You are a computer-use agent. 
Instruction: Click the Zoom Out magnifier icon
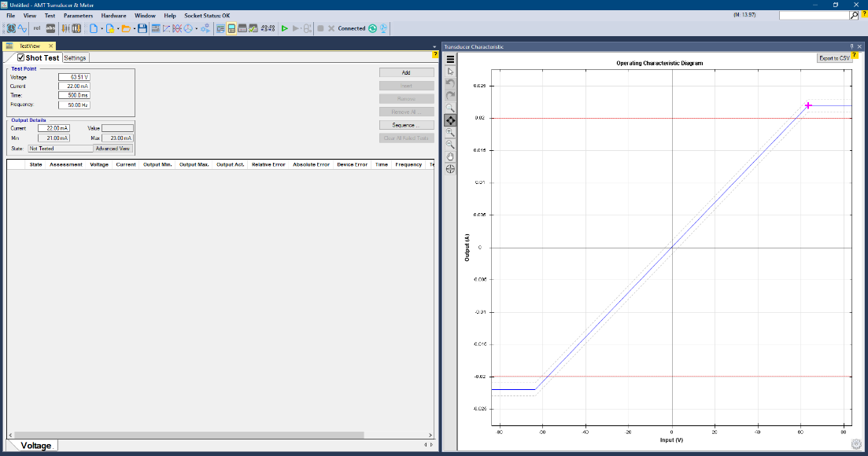450,145
